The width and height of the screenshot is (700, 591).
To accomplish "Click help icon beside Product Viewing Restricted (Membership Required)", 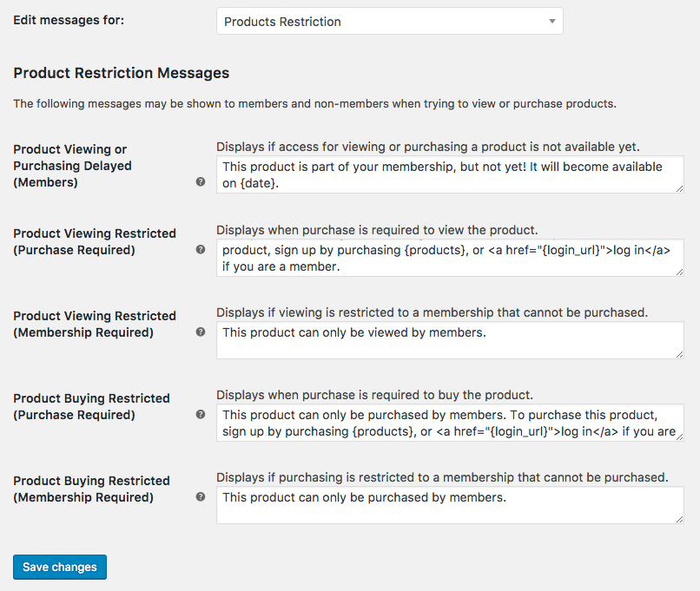I will coord(201,332).
